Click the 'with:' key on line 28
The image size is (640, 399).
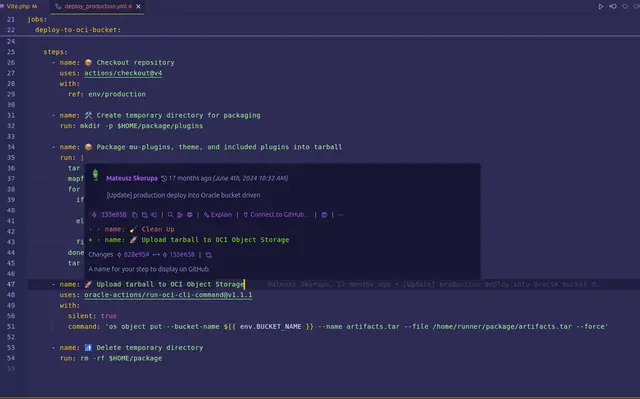(x=70, y=84)
